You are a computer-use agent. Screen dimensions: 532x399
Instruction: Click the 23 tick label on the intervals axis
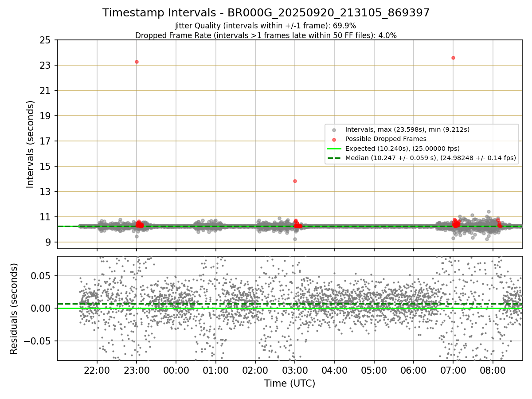pyautogui.click(x=46, y=66)
